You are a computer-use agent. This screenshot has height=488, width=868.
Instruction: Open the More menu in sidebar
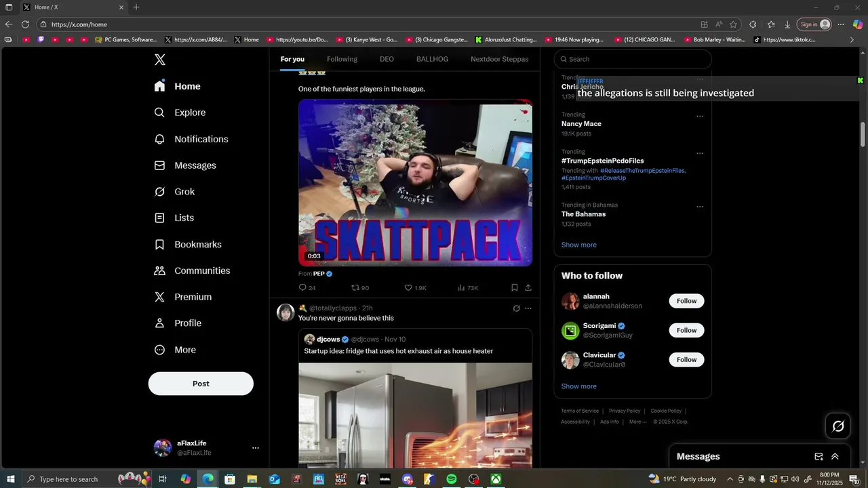click(175, 350)
